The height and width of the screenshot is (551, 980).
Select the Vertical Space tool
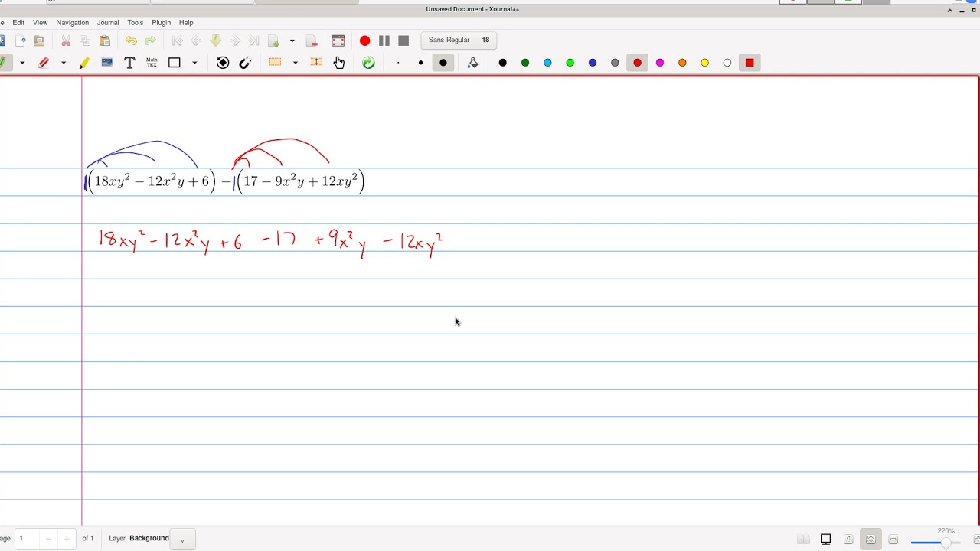316,63
